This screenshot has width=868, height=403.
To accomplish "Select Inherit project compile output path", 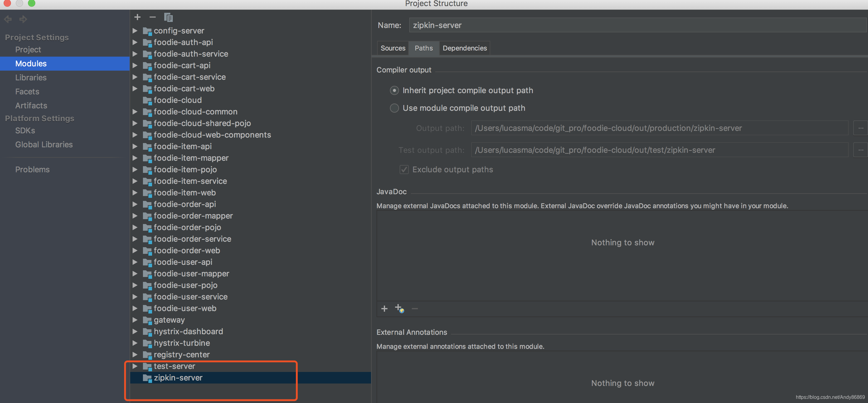I will click(x=394, y=90).
